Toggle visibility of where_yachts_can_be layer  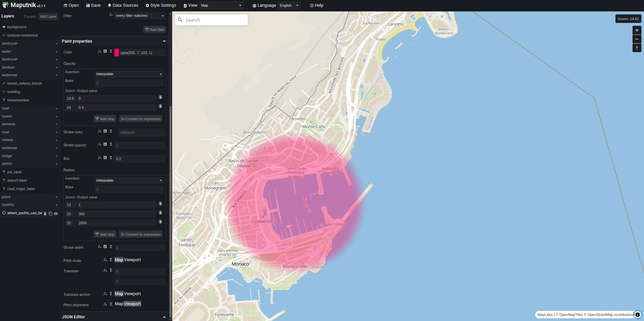[56, 214]
